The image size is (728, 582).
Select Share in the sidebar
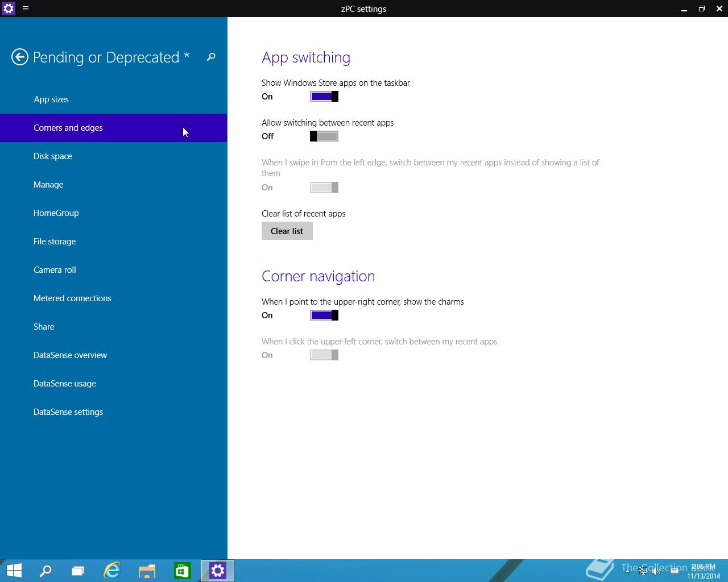pos(114,327)
